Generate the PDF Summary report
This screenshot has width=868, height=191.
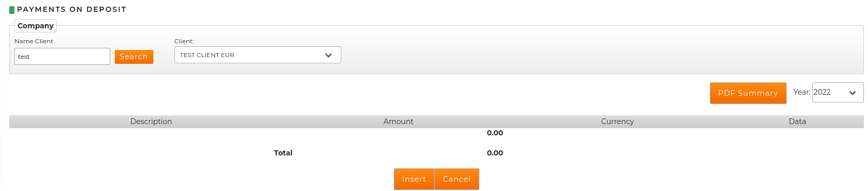(x=748, y=93)
